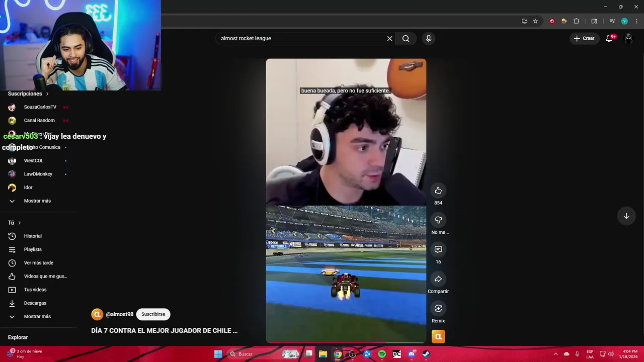The image size is (644, 362).
Task: Open the multicolor circles extension icon
Action: [564, 21]
